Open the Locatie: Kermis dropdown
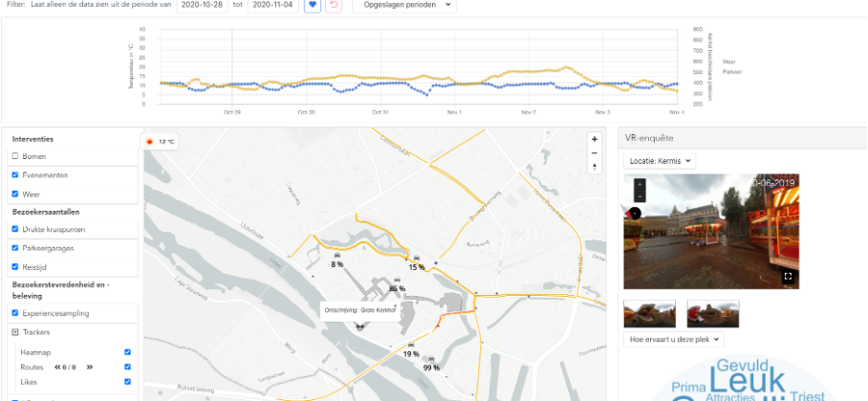Viewport: 868px width, 401px height. (659, 161)
